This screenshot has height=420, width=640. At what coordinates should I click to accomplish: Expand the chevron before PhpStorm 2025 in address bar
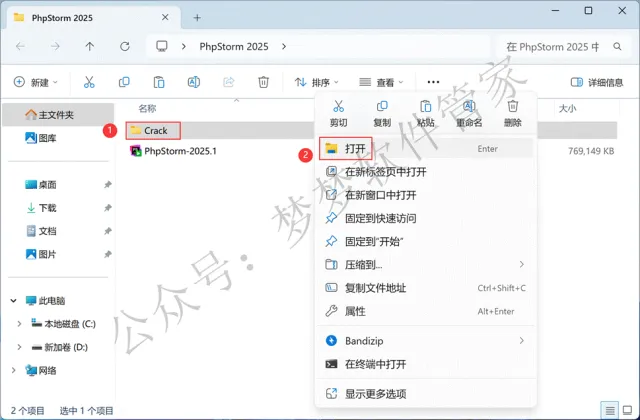point(184,47)
